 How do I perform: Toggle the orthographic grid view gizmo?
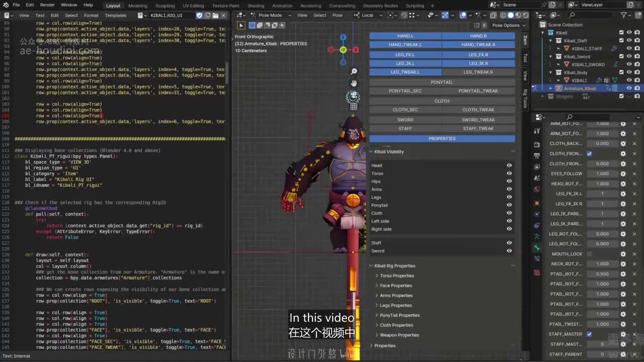click(x=354, y=107)
